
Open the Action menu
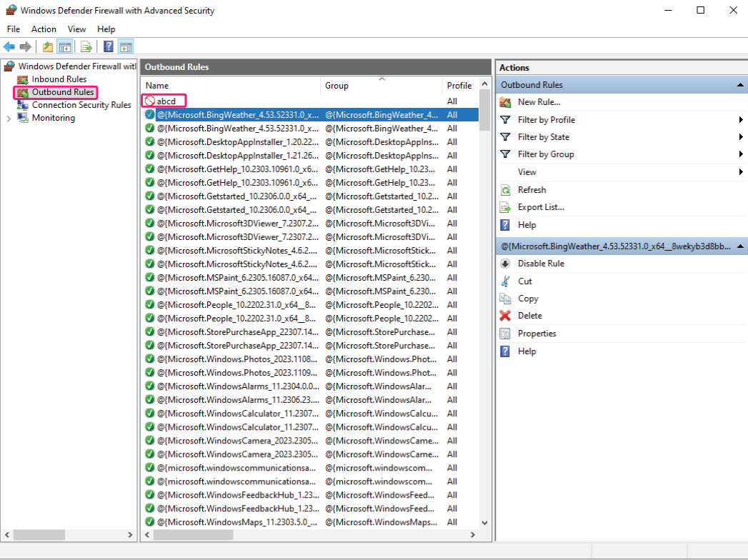[44, 29]
